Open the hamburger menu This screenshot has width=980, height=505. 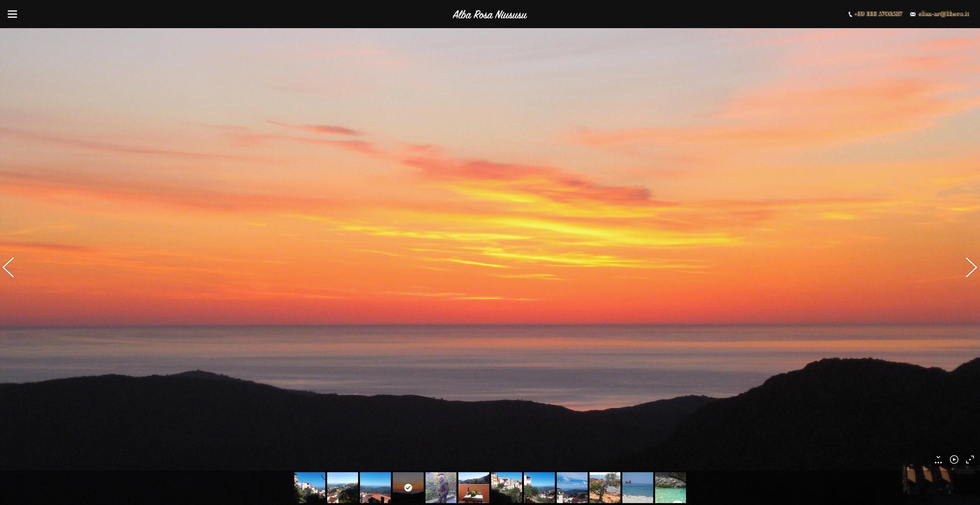12,14
